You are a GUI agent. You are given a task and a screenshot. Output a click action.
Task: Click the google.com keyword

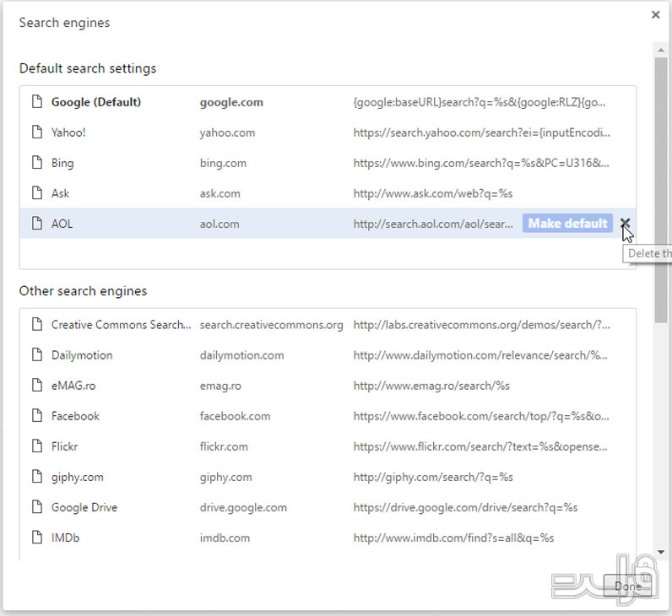(231, 103)
